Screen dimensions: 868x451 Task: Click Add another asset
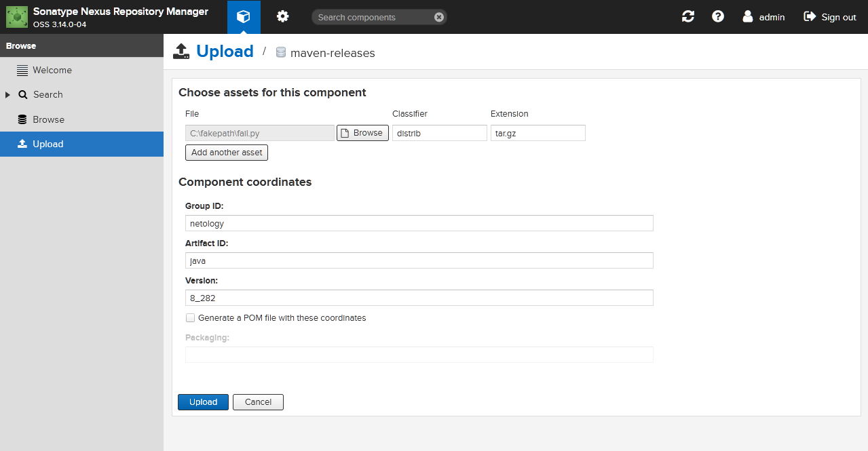(226, 152)
